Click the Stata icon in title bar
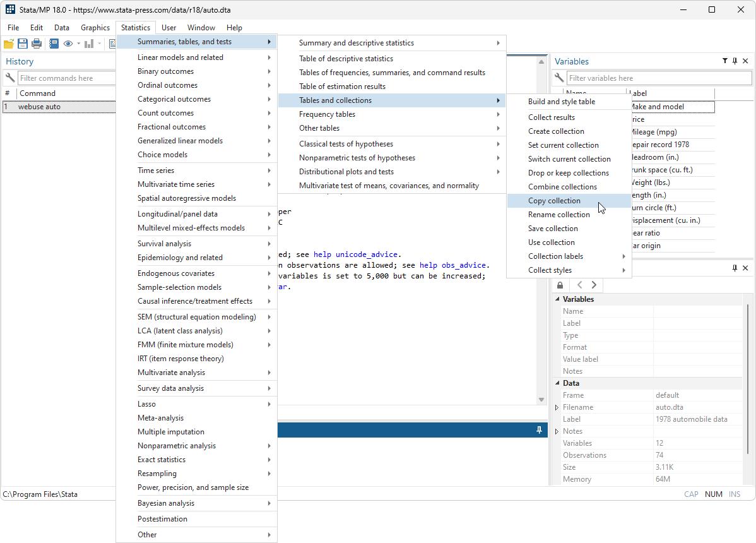The width and height of the screenshot is (756, 543). coord(10,9)
